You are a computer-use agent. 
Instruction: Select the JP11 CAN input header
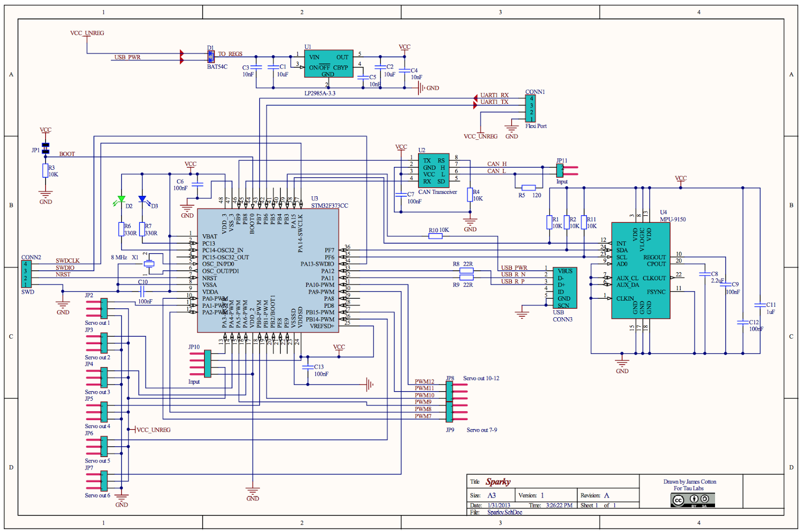point(567,171)
